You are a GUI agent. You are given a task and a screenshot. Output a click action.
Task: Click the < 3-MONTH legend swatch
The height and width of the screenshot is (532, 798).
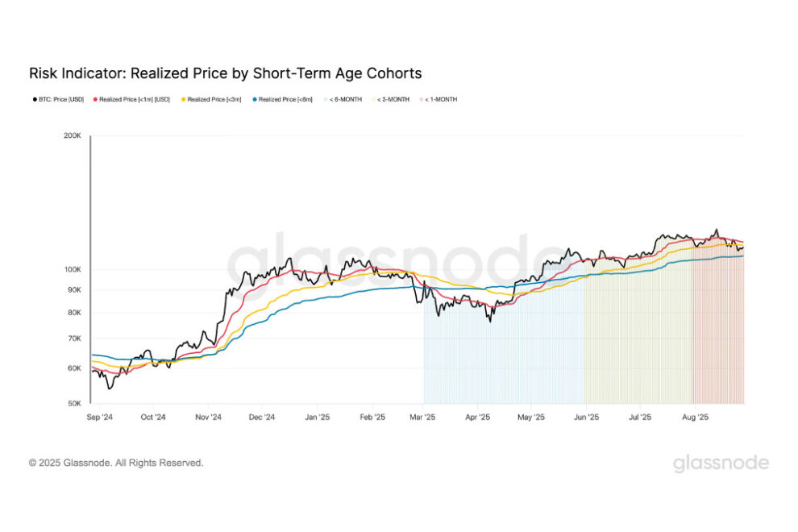(x=372, y=99)
